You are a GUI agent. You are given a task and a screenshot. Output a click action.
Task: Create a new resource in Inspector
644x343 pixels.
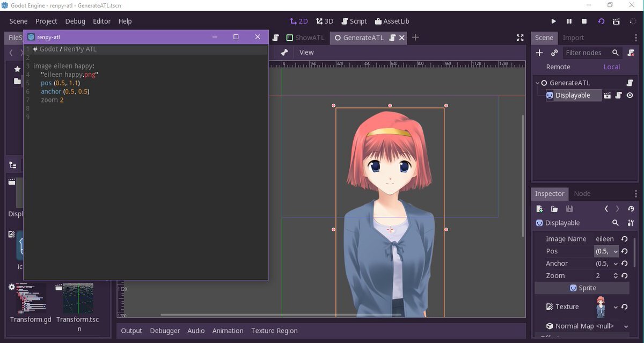(539, 209)
